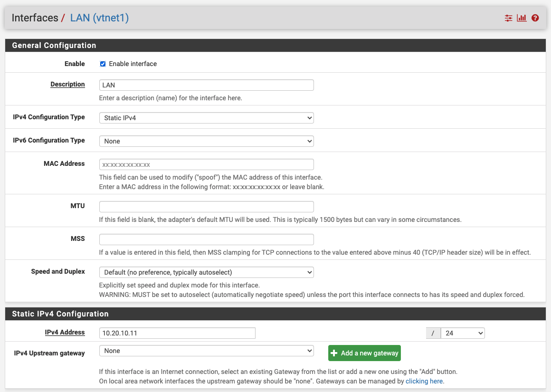
Task: Click the underlined IPv4 Address label
Action: point(65,332)
